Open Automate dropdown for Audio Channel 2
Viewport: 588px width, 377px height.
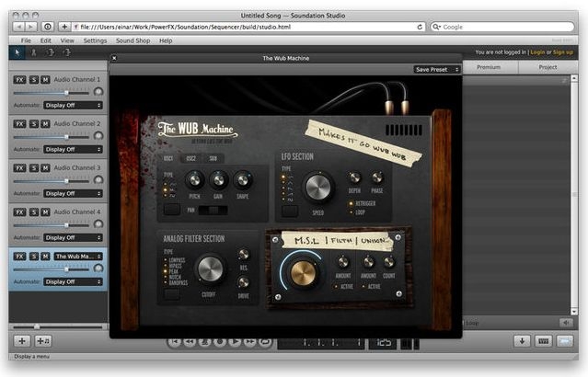(73, 150)
